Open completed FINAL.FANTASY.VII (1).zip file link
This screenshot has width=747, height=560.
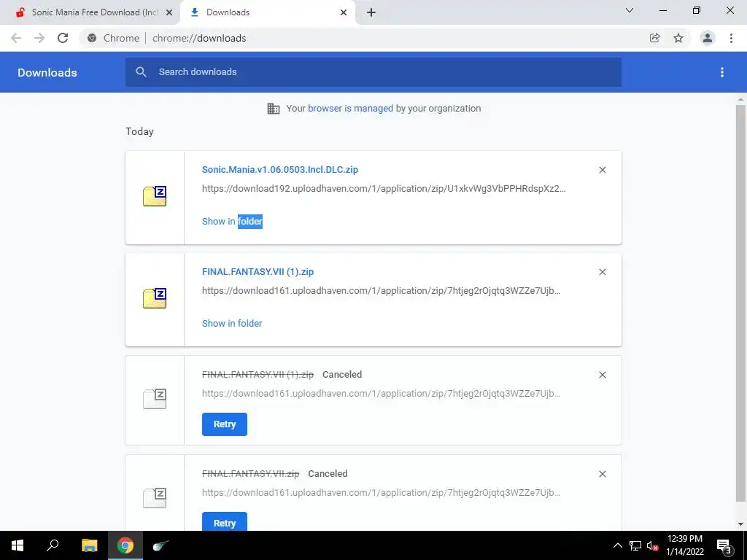click(x=258, y=272)
